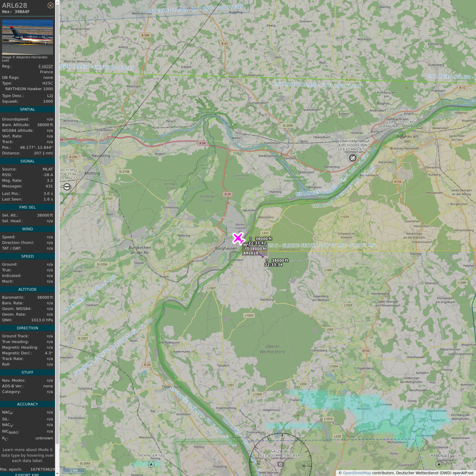Image resolution: width=476 pixels, height=476 pixels.
Task: Click the scrollbar up arrow in sidebar
Action: pos(57,2)
